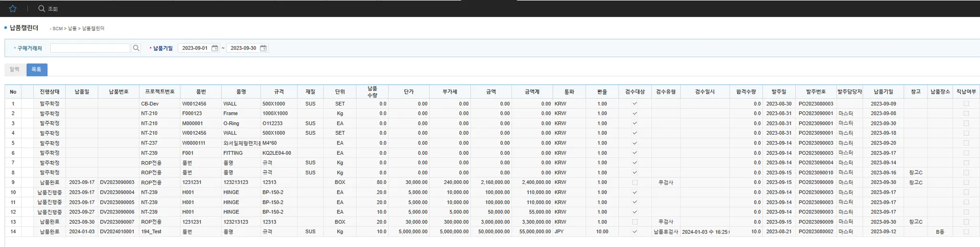Click the start date field 2023-09-01

click(195, 48)
